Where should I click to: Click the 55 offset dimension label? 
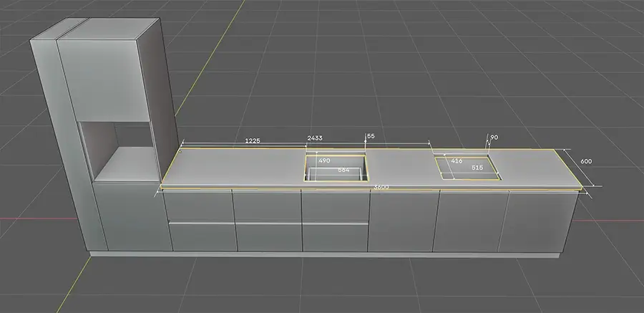(x=371, y=135)
